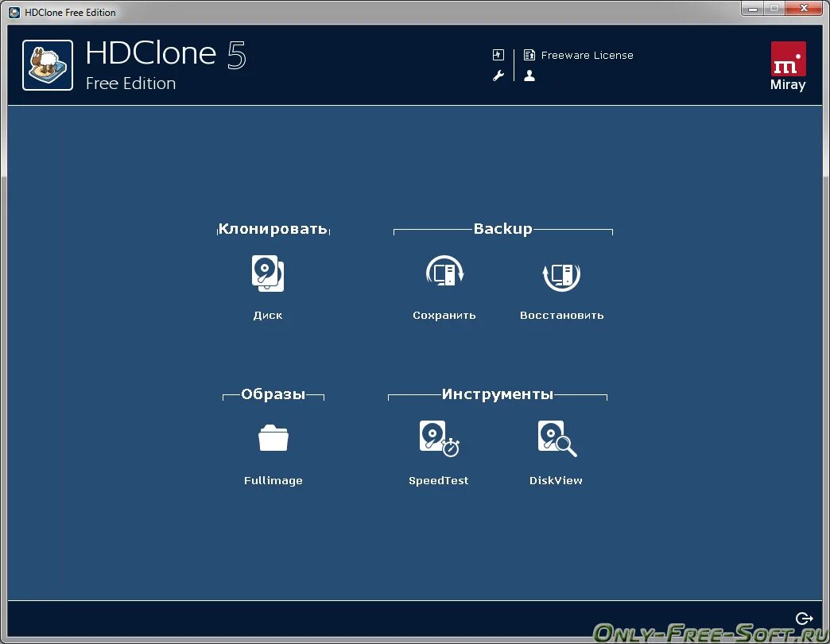830x644 pixels.
Task: Click the HDClone sheep logo
Action: point(48,65)
